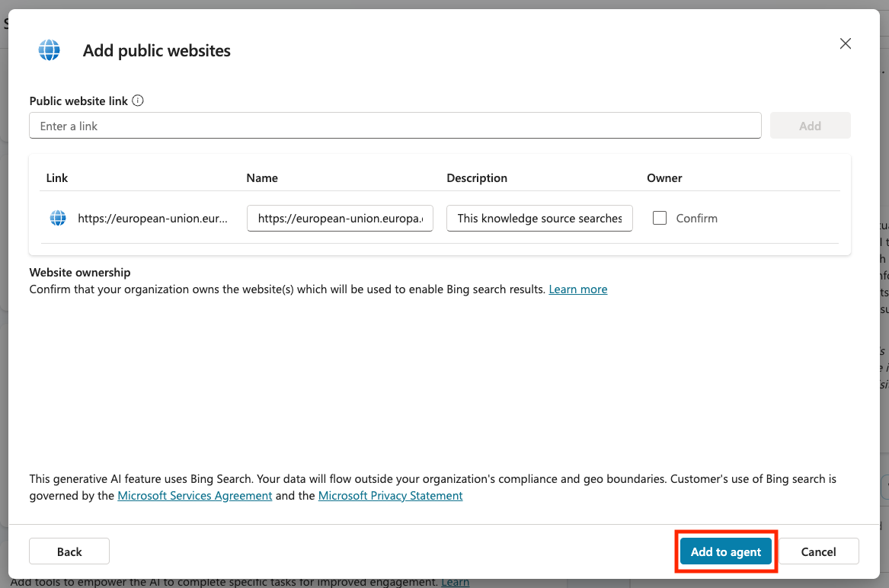Edit the knowledge source Description text box

[x=539, y=218]
